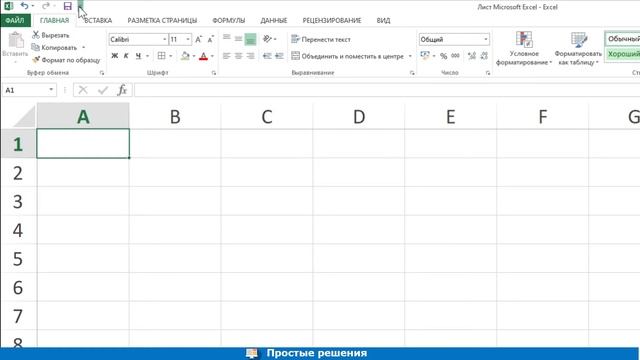640x360 pixels.
Task: Increase indent icon
Action: tap(279, 56)
